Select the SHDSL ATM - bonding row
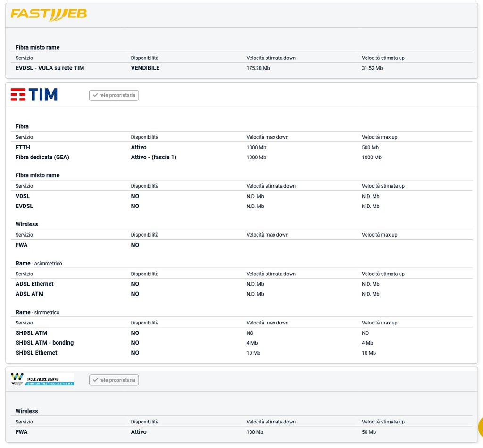Image resolution: width=483 pixels, height=448 pixels. (44, 343)
